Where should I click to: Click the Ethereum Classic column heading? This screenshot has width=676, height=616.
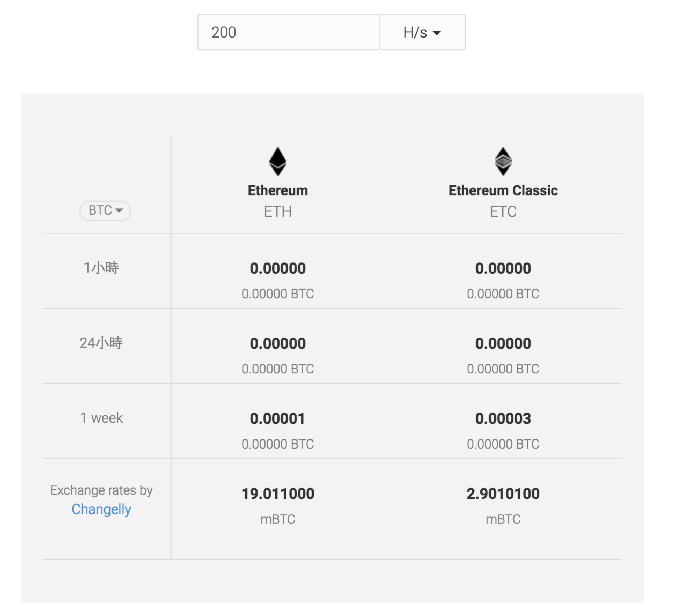(x=503, y=190)
